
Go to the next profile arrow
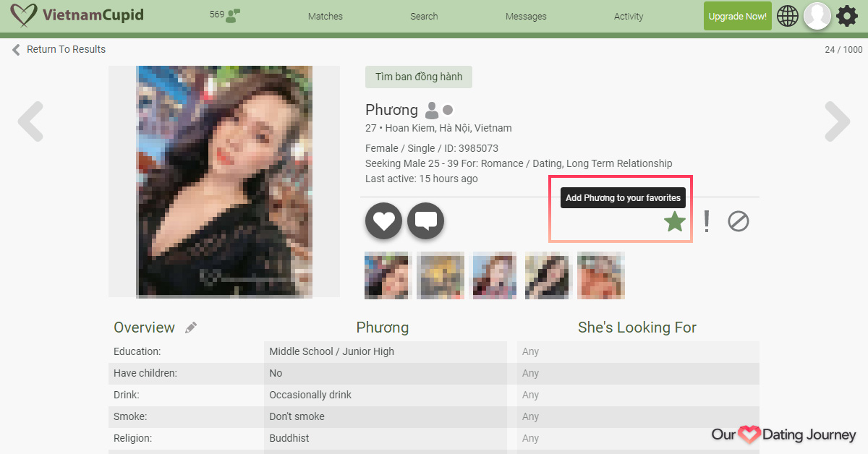[837, 121]
